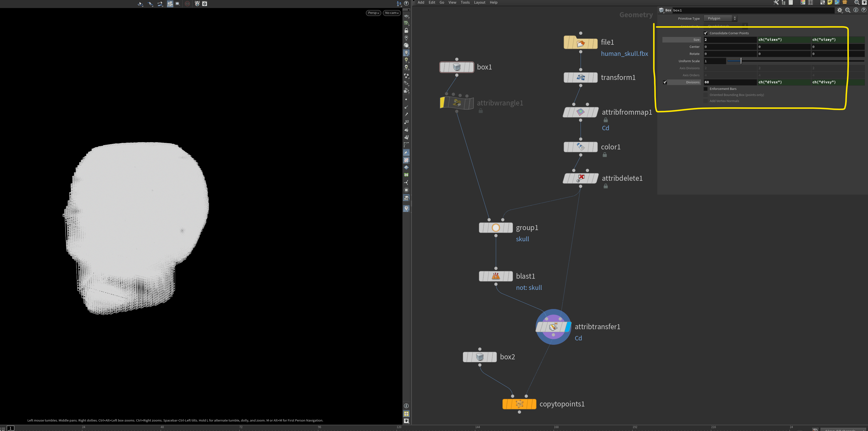Open the network editor Help menu
Viewport: 868px width, 431px height.
pyautogui.click(x=494, y=2)
